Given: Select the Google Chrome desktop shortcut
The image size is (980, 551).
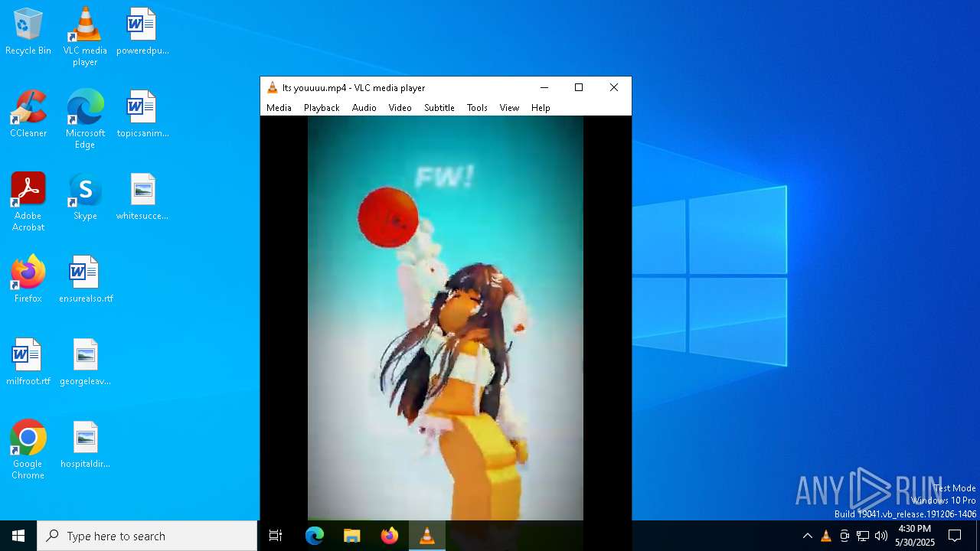Looking at the screenshot, I should pos(28,450).
